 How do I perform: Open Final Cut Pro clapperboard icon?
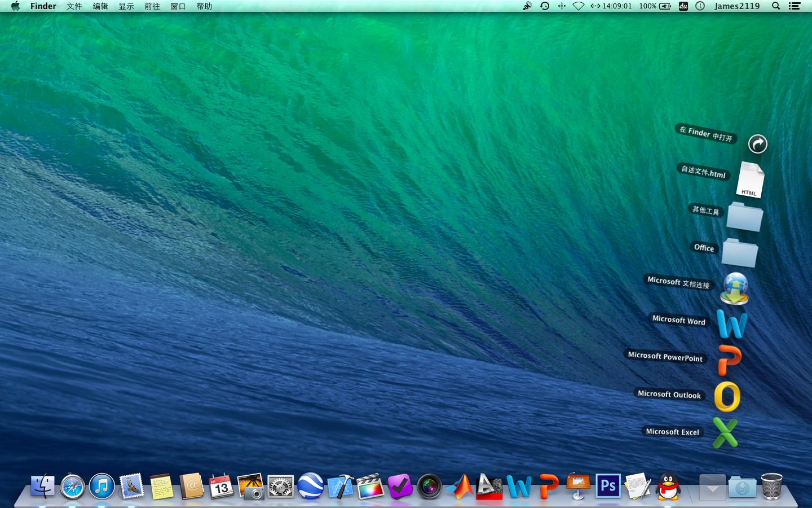tap(370, 487)
